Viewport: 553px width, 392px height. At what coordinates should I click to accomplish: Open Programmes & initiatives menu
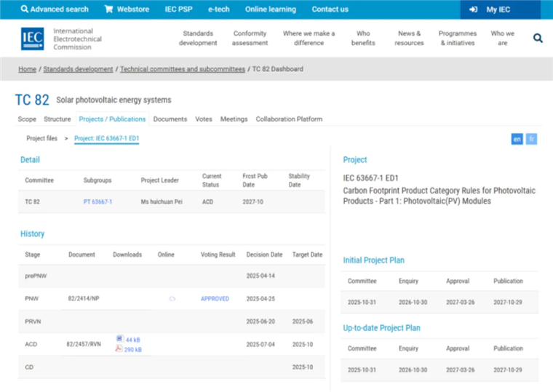[x=458, y=38]
